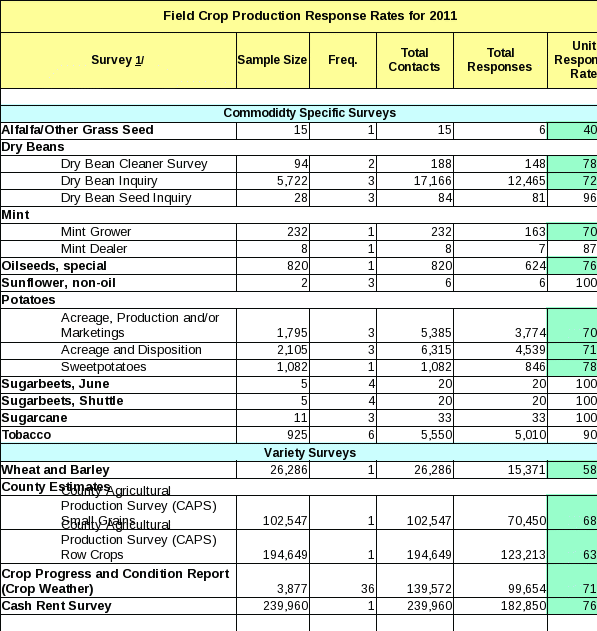Click sample size value 5,722
The width and height of the screenshot is (597, 631).
point(292,181)
